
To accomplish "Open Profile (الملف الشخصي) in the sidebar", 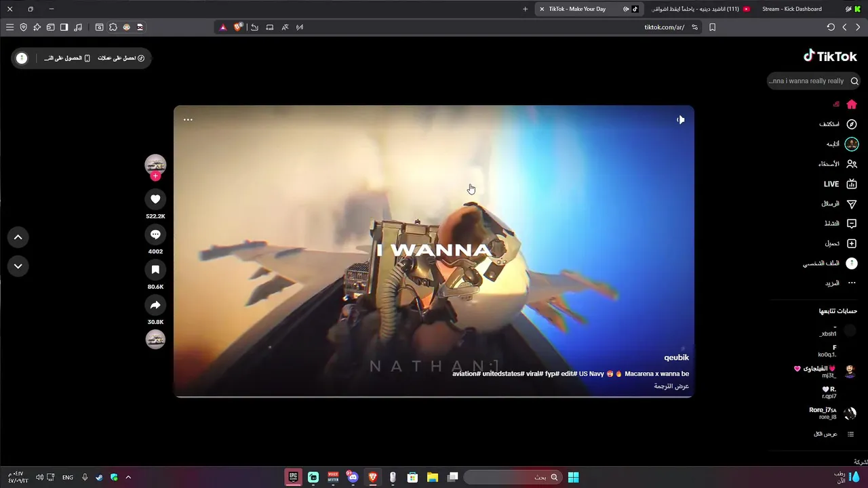I will point(830,263).
